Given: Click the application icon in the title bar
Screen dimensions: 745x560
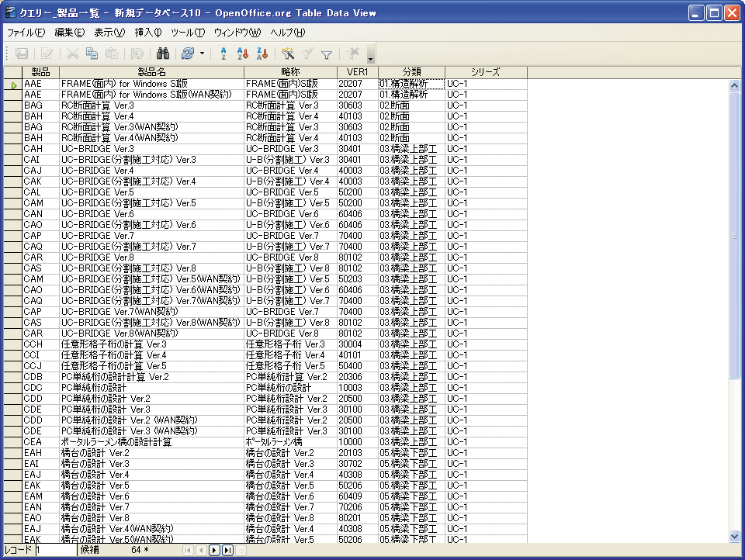Looking at the screenshot, I should coord(10,12).
